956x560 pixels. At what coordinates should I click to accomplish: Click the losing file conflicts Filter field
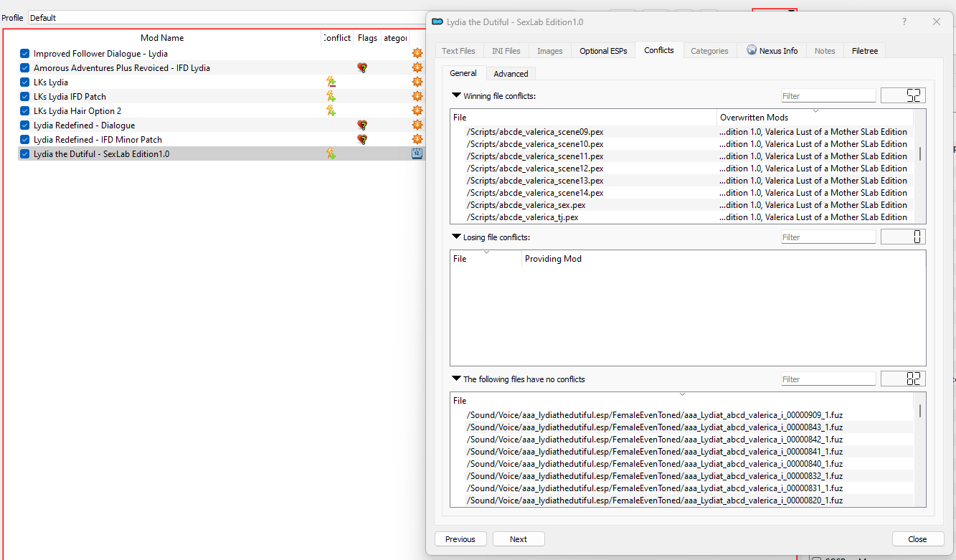tap(828, 237)
